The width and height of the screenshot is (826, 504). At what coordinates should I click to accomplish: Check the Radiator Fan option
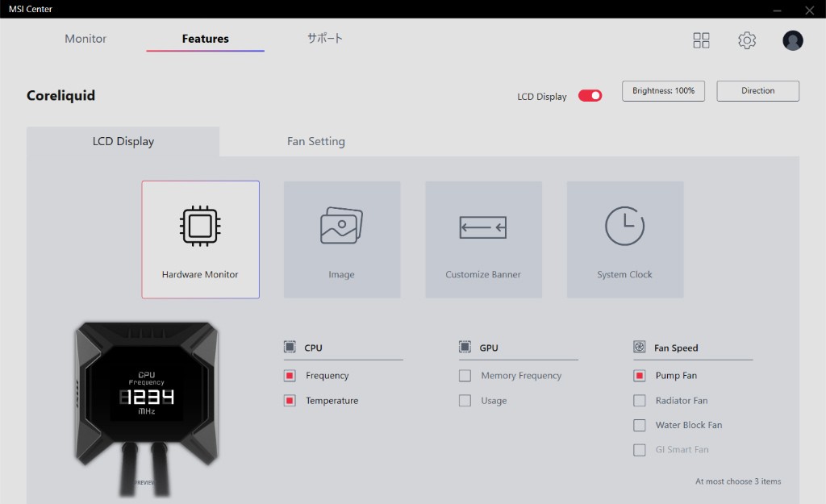click(640, 401)
